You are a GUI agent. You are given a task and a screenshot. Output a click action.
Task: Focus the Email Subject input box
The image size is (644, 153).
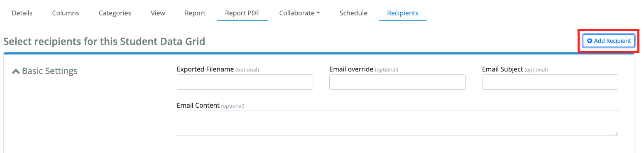coord(550,82)
